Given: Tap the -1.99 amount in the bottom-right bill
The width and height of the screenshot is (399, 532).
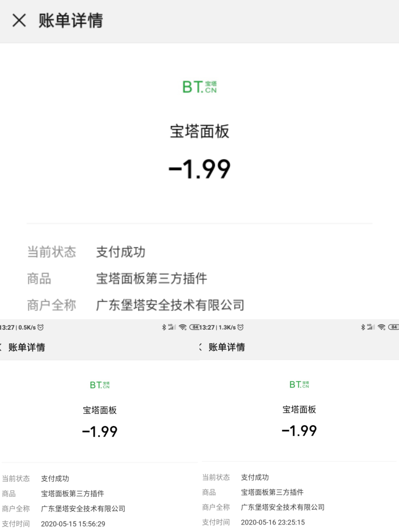Looking at the screenshot, I should click(x=299, y=431).
